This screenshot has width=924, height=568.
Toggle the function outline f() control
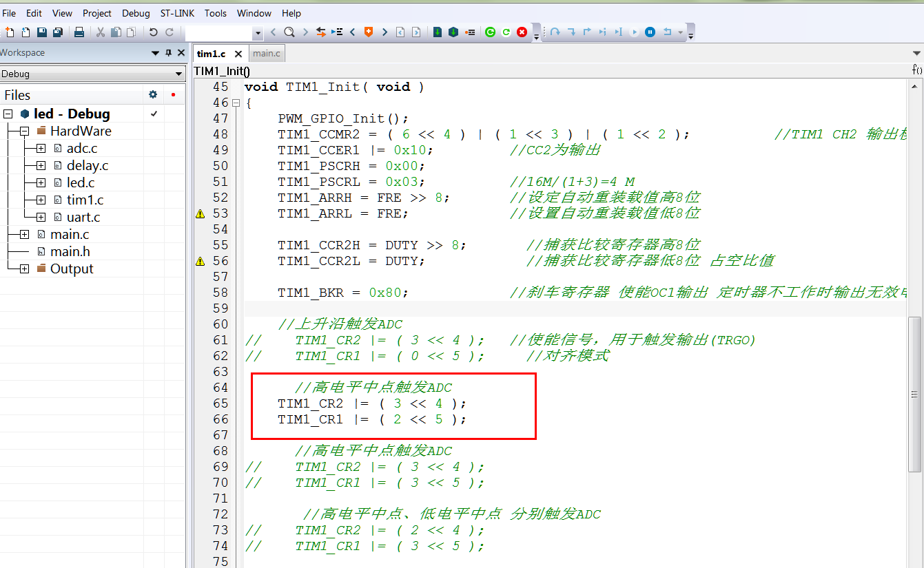[x=916, y=70]
